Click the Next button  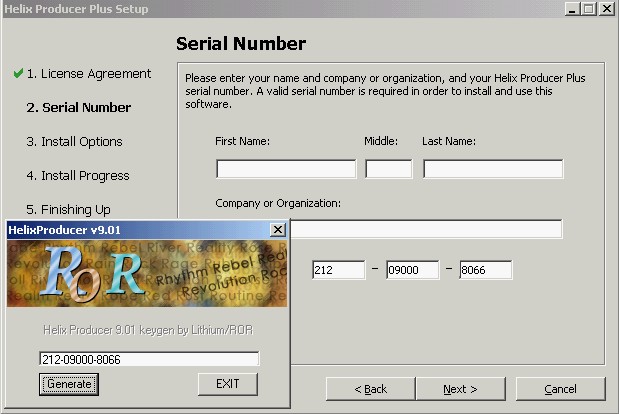point(461,389)
